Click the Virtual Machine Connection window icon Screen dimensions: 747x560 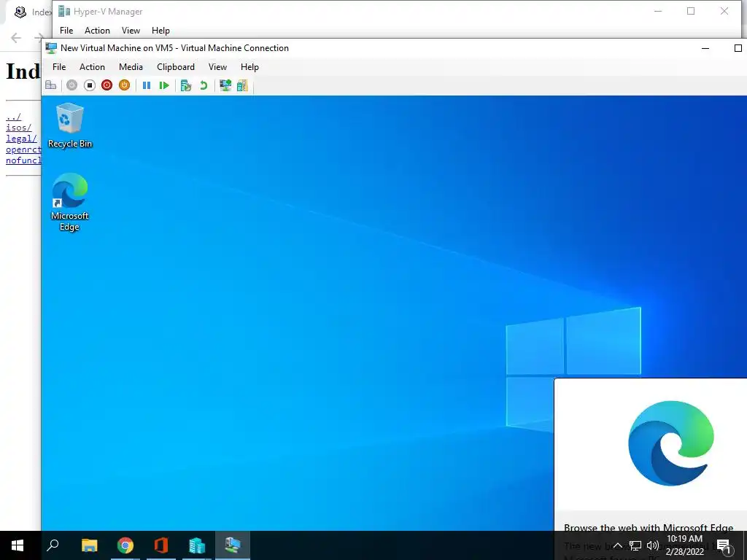51,48
